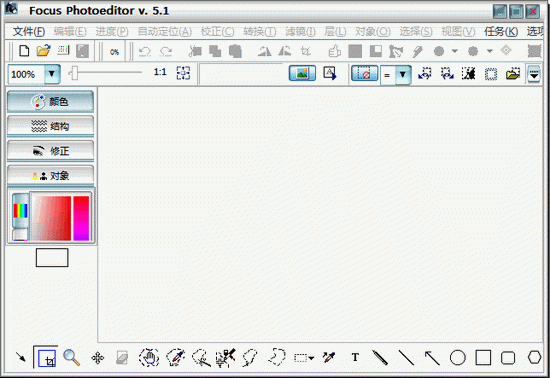Viewport: 550px width, 378px height.
Task: Click the Crop icon in top toolbar
Action: click(306, 51)
